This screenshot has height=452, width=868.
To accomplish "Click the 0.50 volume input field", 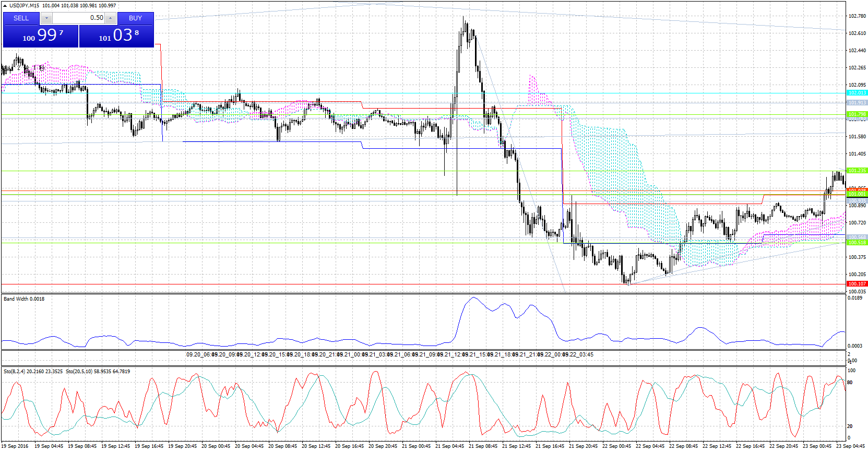I will (78, 18).
